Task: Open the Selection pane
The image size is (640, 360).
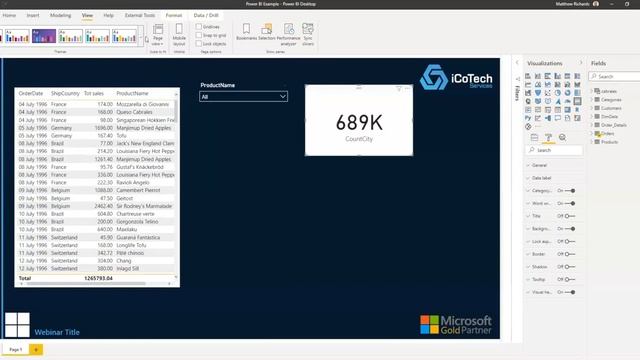Action: click(267, 32)
